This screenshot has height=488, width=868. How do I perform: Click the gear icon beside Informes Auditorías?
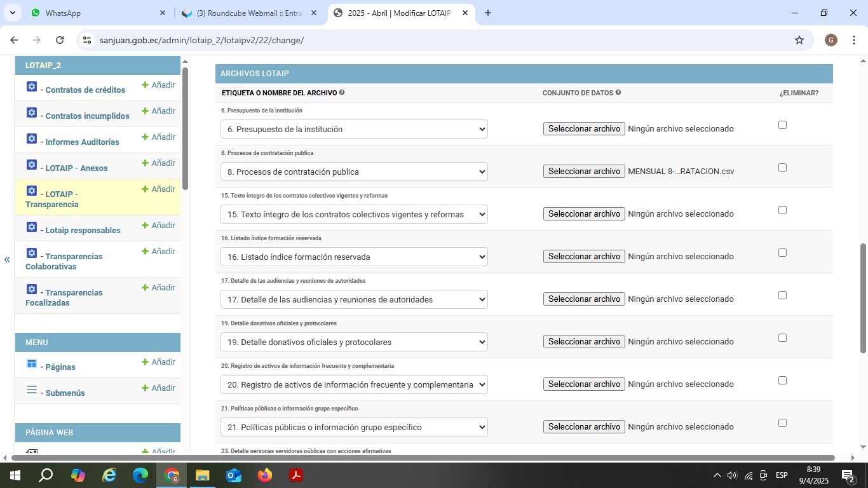click(x=32, y=139)
